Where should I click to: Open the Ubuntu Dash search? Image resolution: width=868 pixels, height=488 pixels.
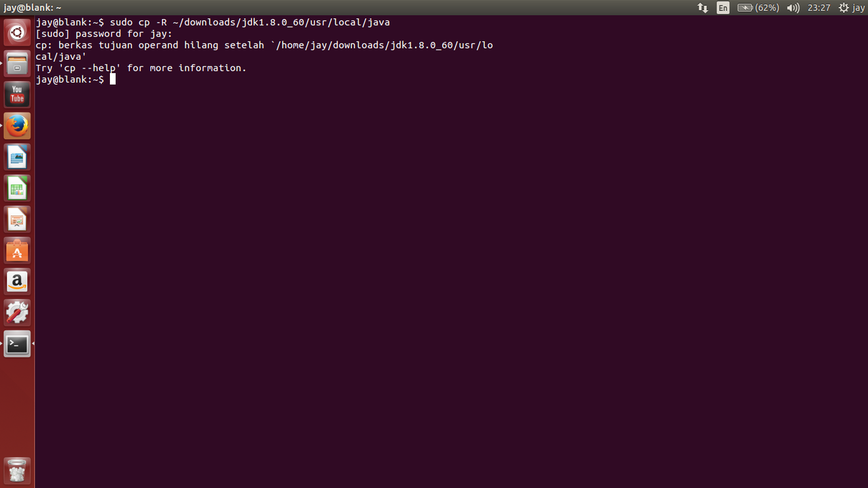tap(17, 33)
